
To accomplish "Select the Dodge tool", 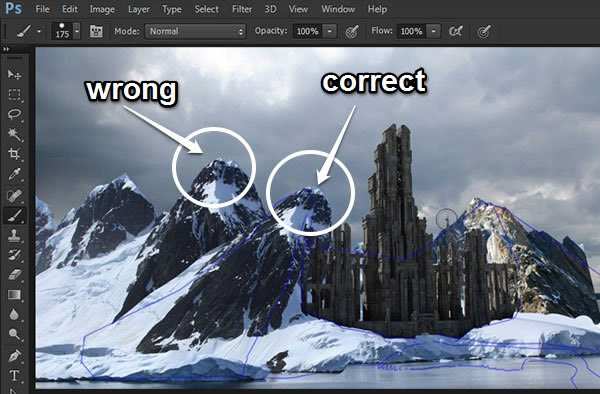I will point(14,334).
